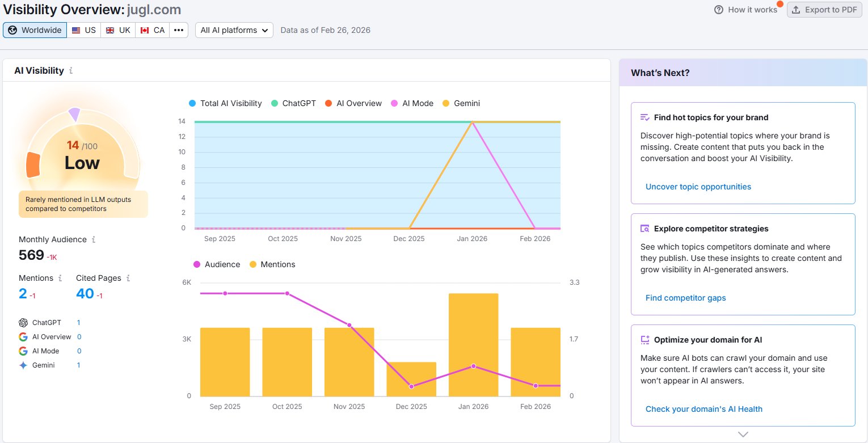Viewport: 868px width, 443px height.
Task: Open Uncover topic opportunities link
Action: [698, 187]
